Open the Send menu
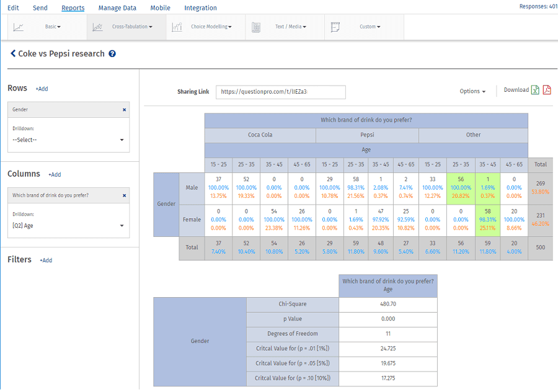This screenshot has width=558, height=392. coord(40,8)
